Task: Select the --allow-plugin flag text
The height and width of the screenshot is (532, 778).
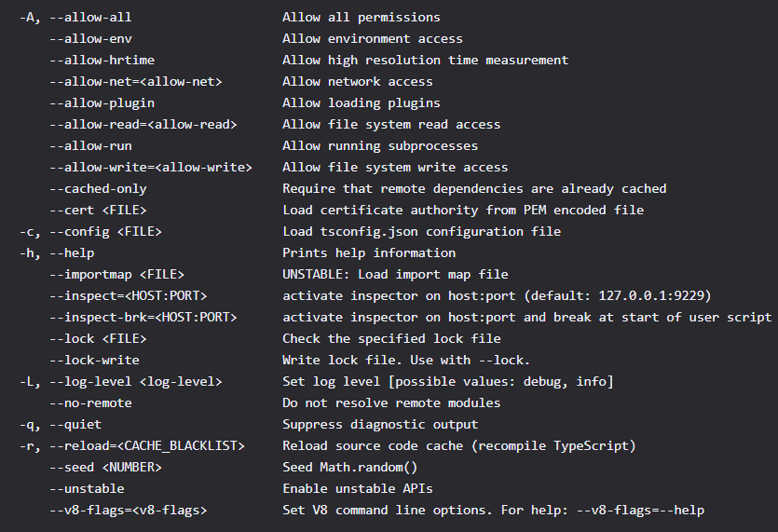Action: [x=102, y=102]
